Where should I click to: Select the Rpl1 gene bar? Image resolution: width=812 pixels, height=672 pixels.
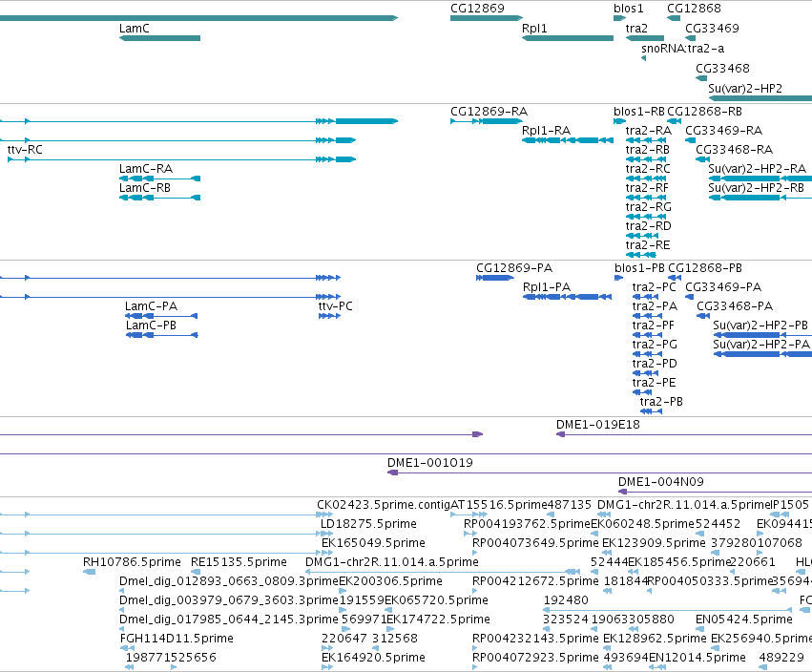pyautogui.click(x=568, y=38)
